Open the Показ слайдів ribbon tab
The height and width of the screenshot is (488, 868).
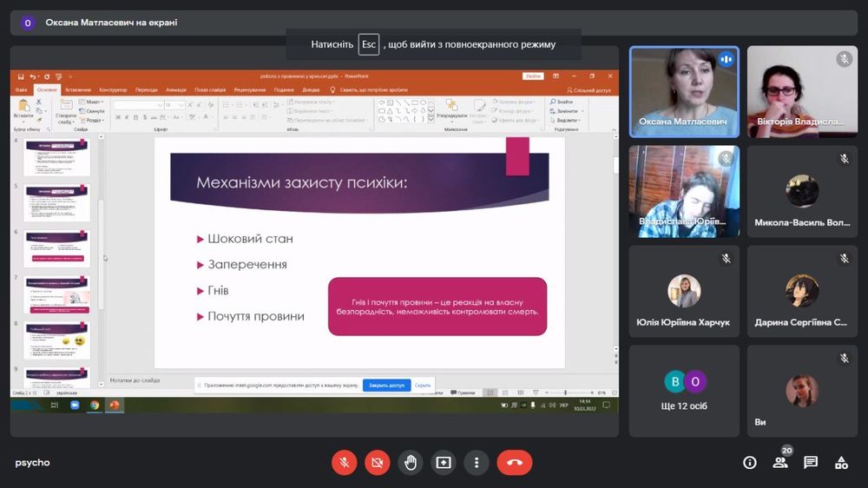point(210,89)
